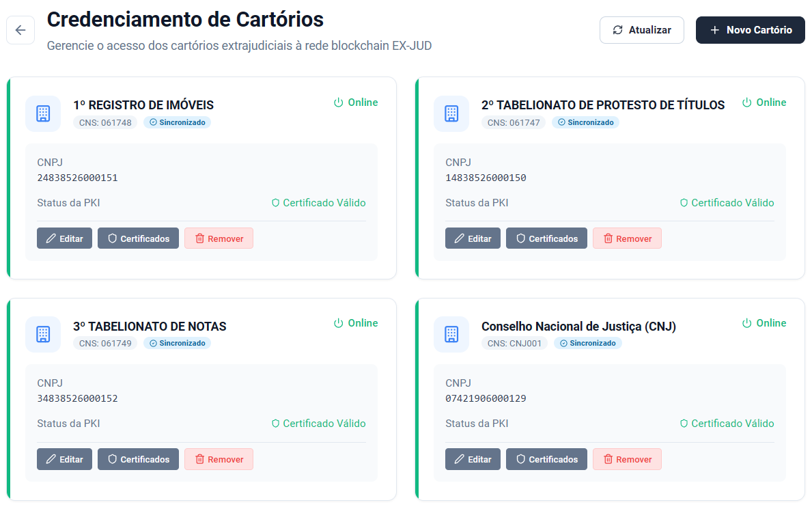Click Online power icon on 1º Registro card
812x509 pixels.
click(339, 102)
